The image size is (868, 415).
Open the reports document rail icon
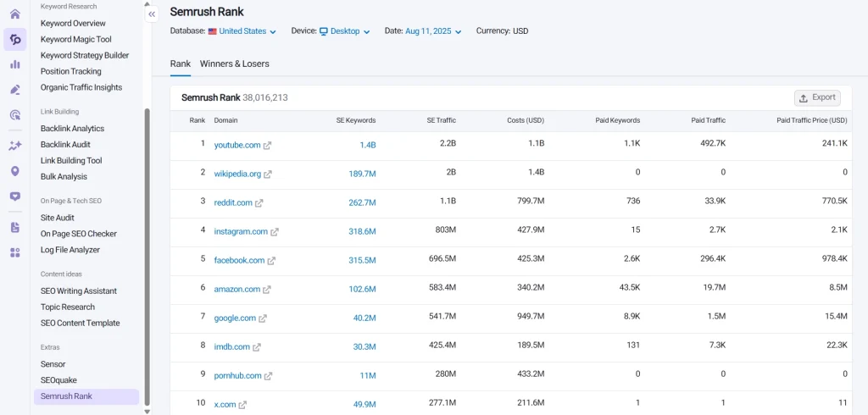tap(15, 227)
